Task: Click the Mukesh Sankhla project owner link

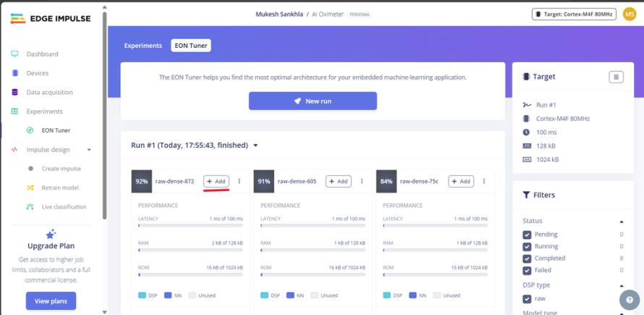Action: tap(279, 14)
